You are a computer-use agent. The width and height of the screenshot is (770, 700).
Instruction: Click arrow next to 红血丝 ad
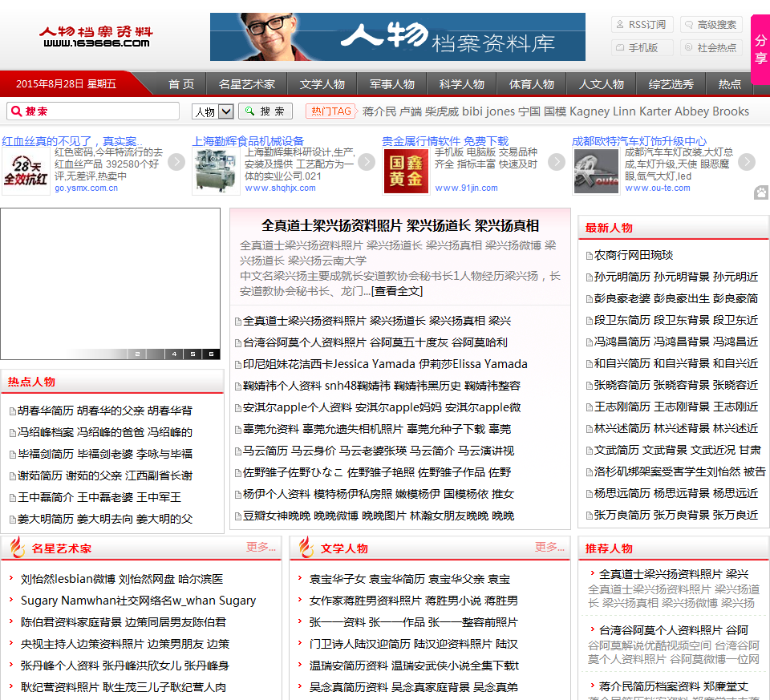pyautogui.click(x=176, y=162)
